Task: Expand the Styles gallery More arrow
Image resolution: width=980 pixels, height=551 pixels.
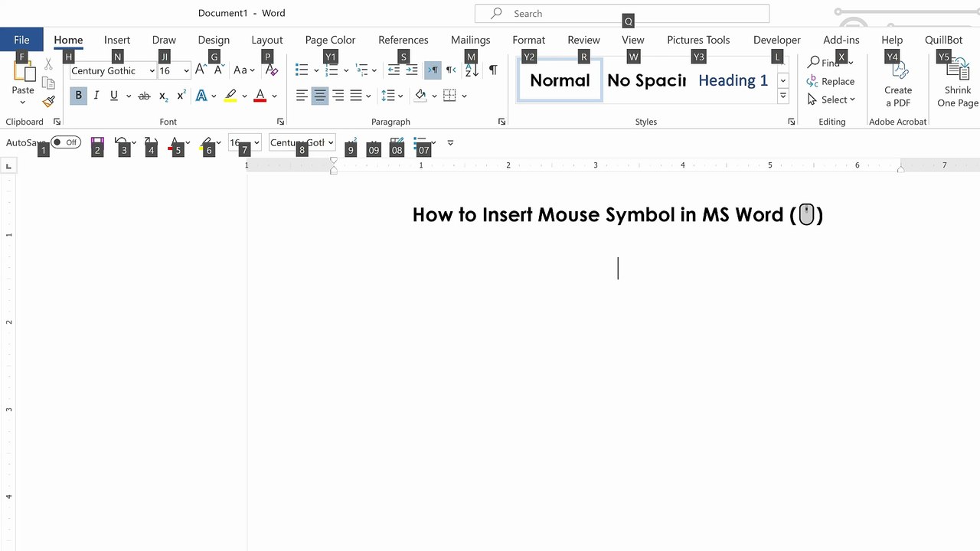Action: tap(783, 96)
